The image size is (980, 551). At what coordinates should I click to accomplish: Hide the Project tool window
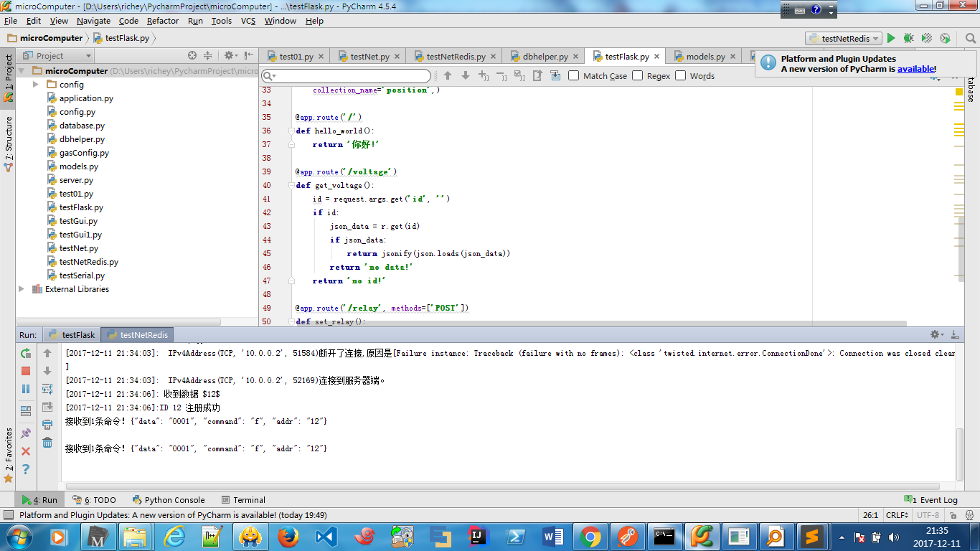(249, 55)
